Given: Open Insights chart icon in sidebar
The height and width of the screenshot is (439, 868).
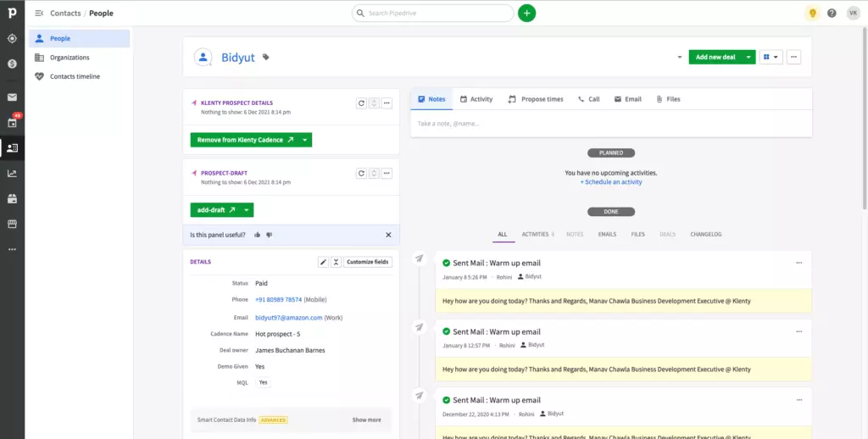Looking at the screenshot, I should (12, 173).
